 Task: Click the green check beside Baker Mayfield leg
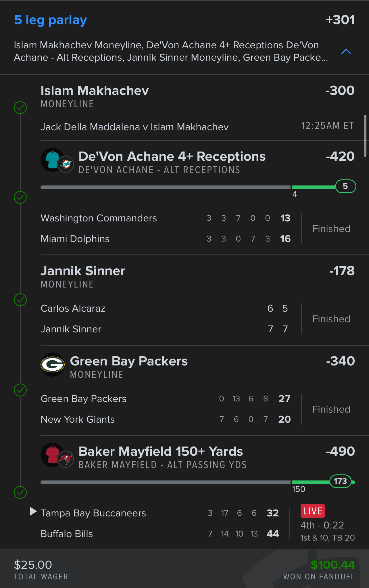[x=20, y=493]
